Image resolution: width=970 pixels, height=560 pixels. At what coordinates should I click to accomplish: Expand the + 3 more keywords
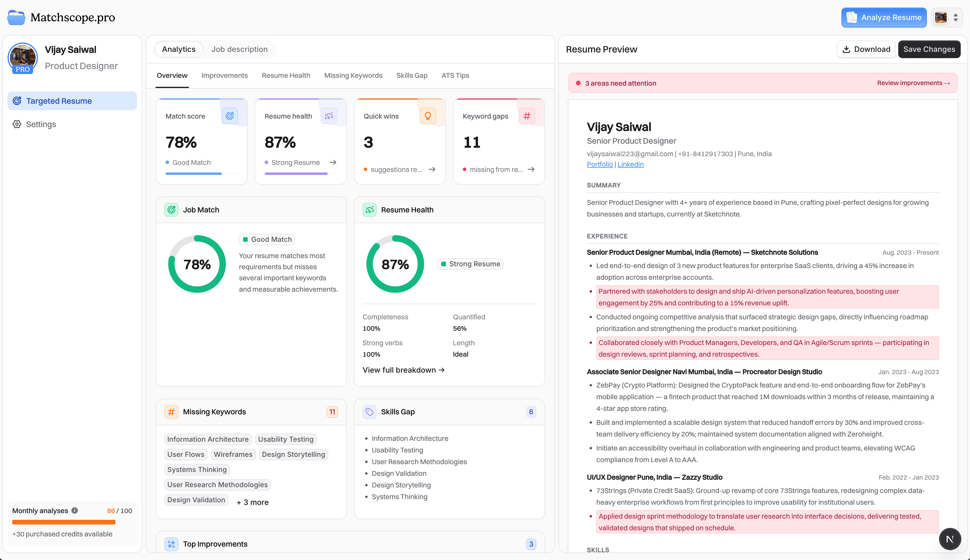(x=252, y=502)
